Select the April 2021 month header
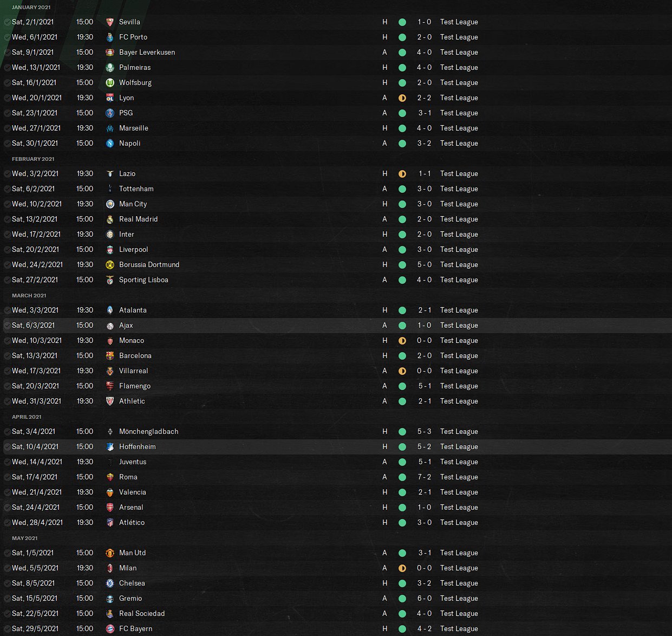 [x=27, y=417]
